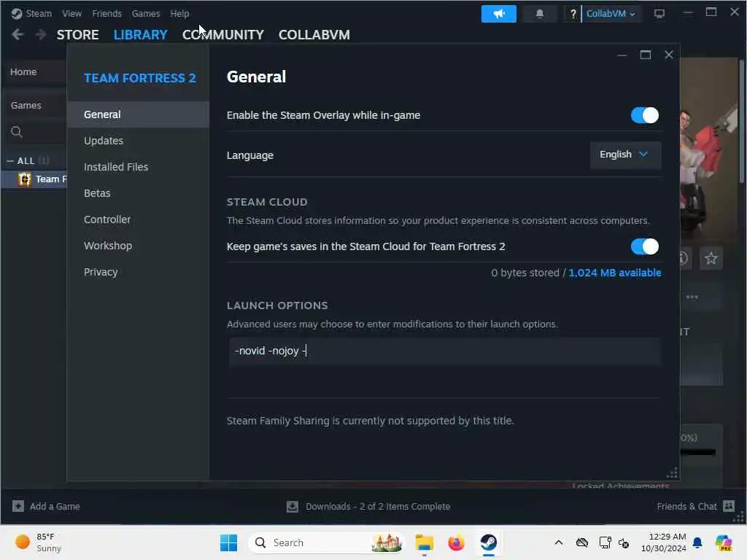Open the Friends menu
The height and width of the screenshot is (560, 747).
point(107,14)
